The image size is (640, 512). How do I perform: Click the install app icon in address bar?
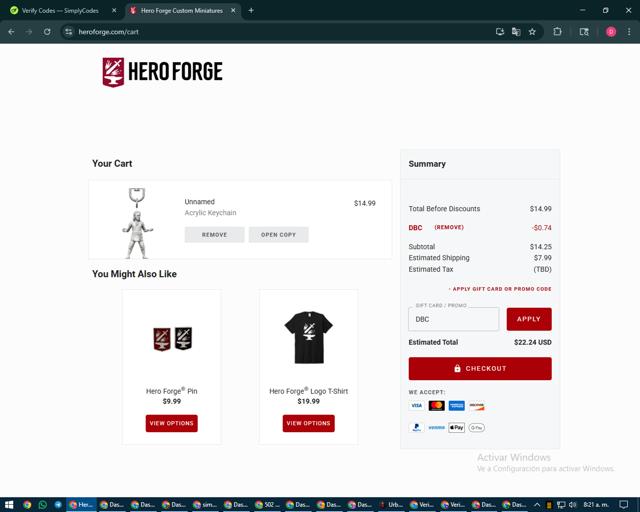[500, 32]
